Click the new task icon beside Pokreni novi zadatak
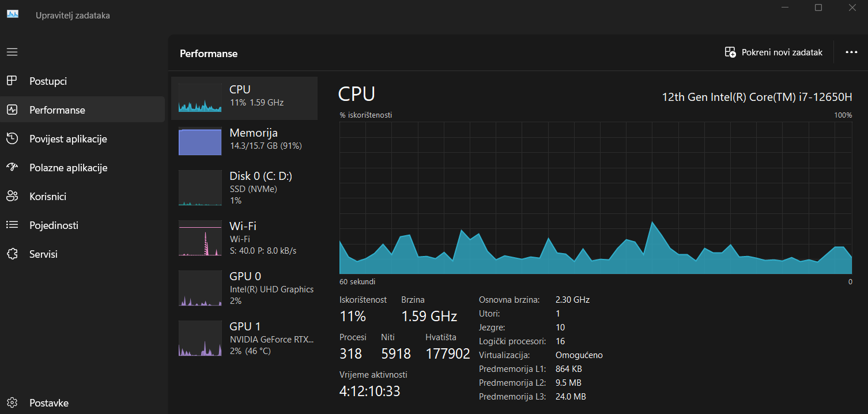868x414 pixels. coord(730,52)
